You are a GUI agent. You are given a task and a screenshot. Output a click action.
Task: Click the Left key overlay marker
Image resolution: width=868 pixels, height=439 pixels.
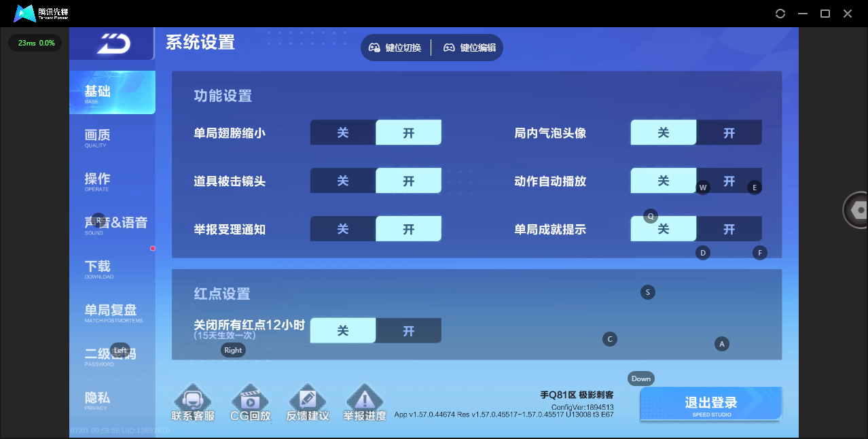(x=120, y=350)
